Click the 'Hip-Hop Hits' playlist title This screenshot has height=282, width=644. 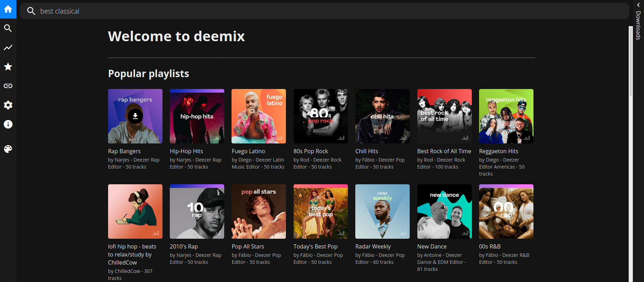tap(186, 151)
